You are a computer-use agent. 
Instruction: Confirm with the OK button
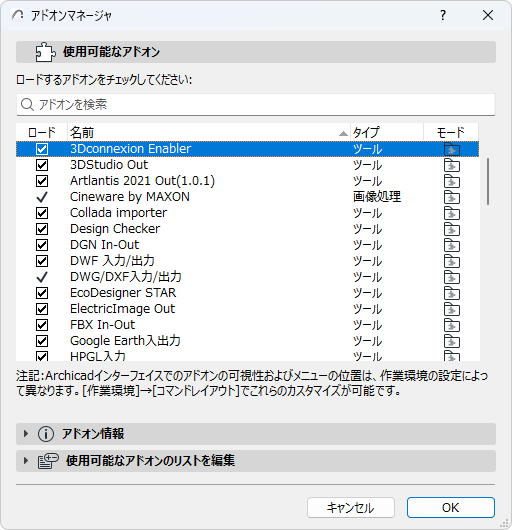point(451,507)
